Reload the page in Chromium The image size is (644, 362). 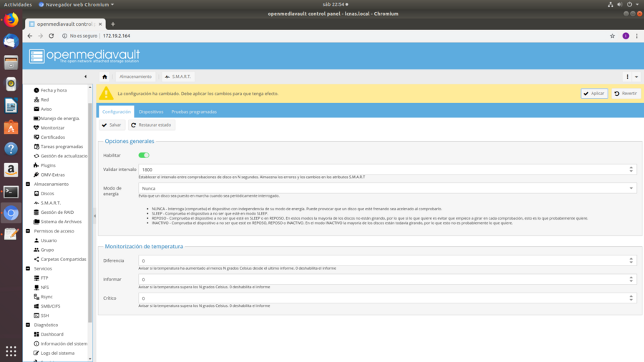click(51, 36)
